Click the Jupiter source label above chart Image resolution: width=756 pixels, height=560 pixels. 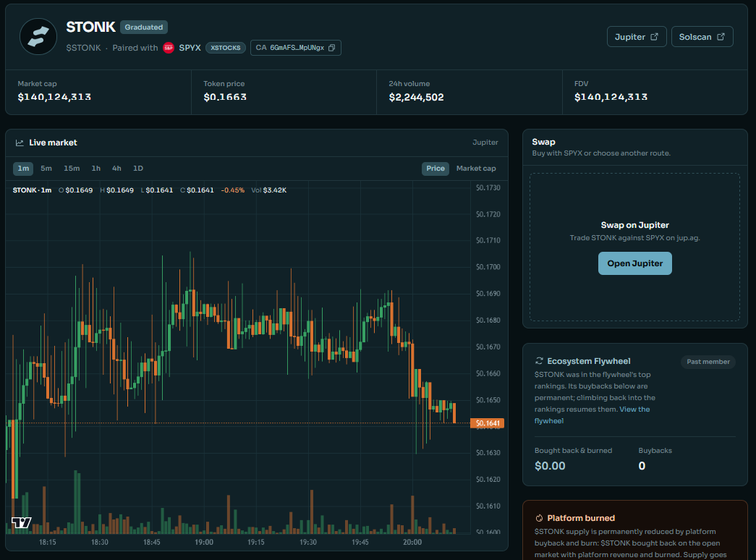(x=485, y=143)
